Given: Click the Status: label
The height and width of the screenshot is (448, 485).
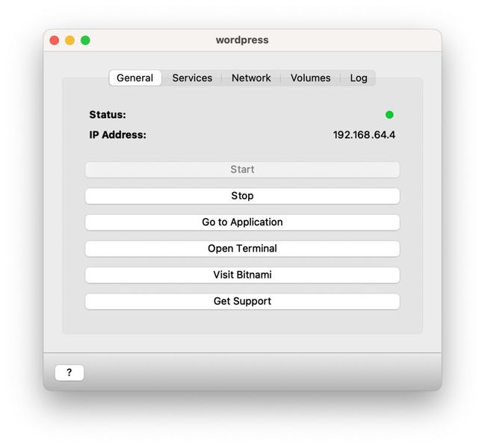Looking at the screenshot, I should (x=108, y=115).
